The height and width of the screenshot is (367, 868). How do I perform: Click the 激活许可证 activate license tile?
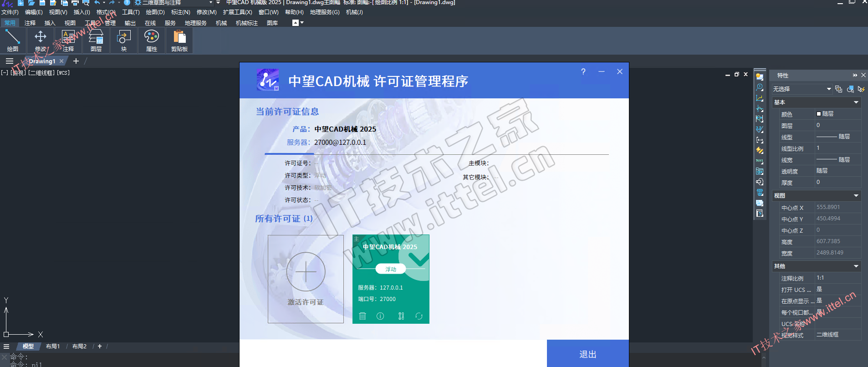point(306,279)
